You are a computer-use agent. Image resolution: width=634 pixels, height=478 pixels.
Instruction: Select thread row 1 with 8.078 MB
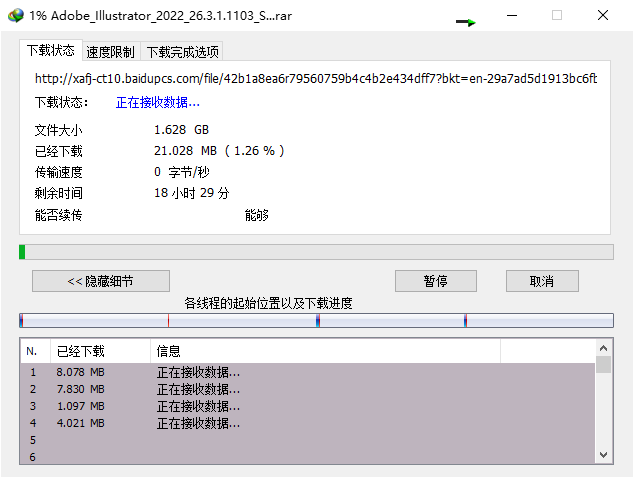[308, 372]
